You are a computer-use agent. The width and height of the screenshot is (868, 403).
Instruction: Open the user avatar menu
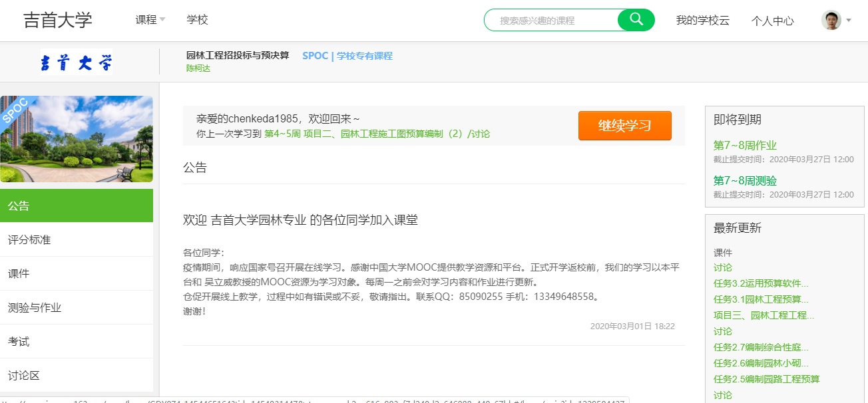click(830, 20)
